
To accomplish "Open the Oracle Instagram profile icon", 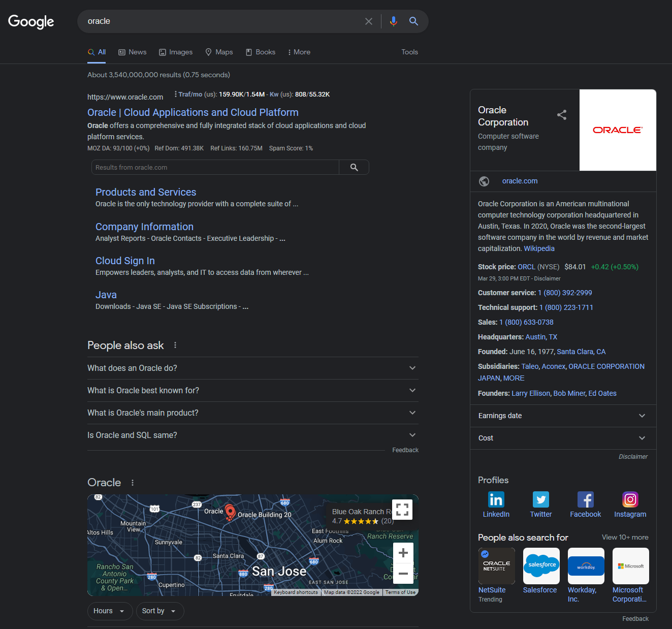I will coord(630,500).
